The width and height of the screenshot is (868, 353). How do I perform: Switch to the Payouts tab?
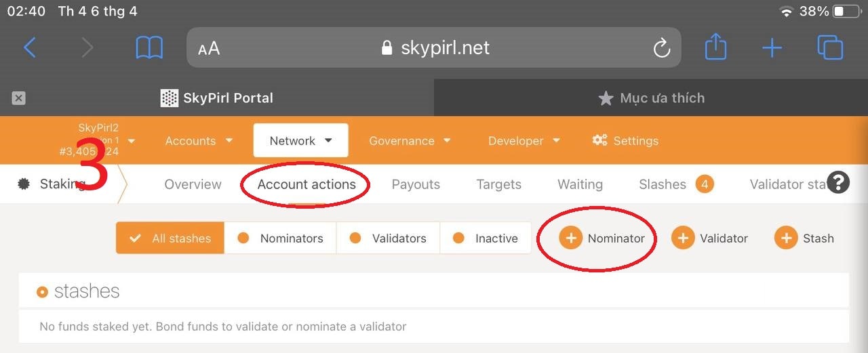[x=416, y=184]
